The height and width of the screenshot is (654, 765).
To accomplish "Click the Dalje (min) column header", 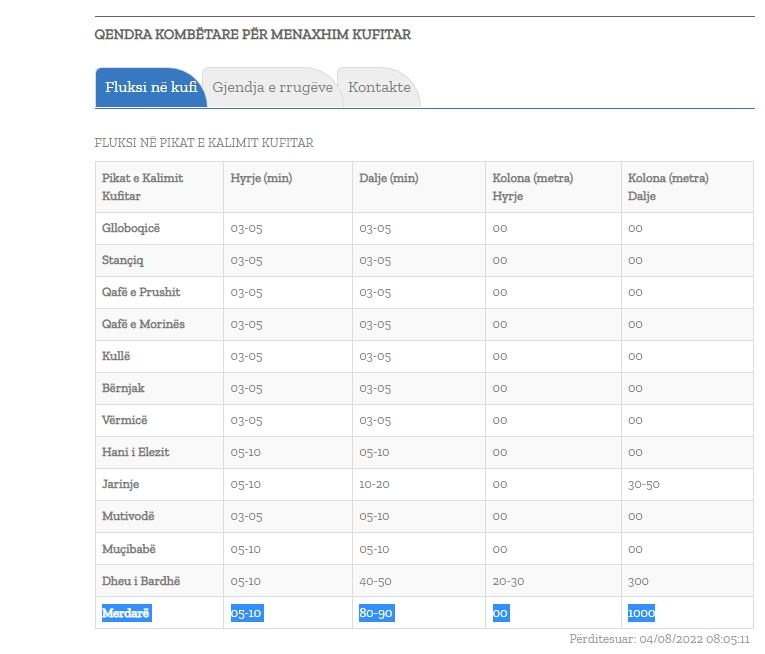I will (389, 178).
